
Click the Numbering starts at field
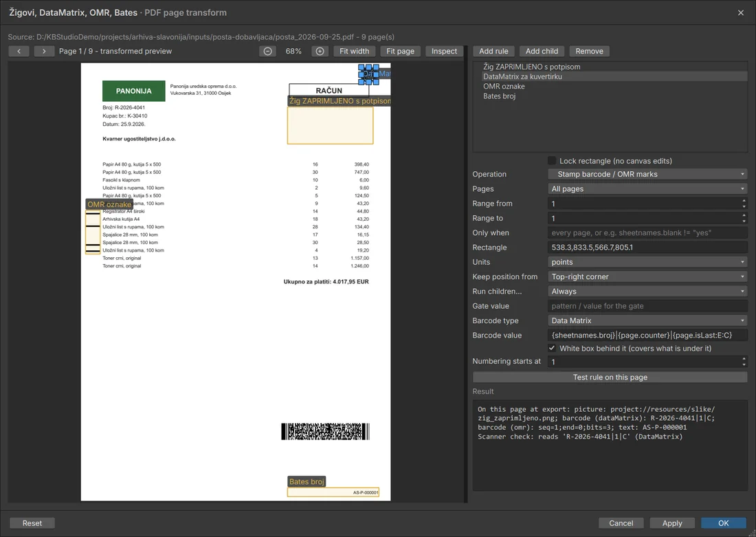click(x=644, y=362)
